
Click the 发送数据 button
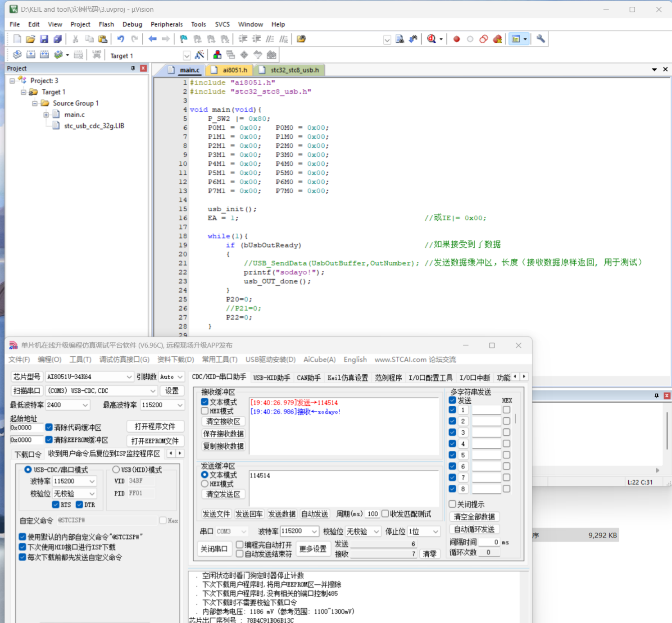(282, 514)
